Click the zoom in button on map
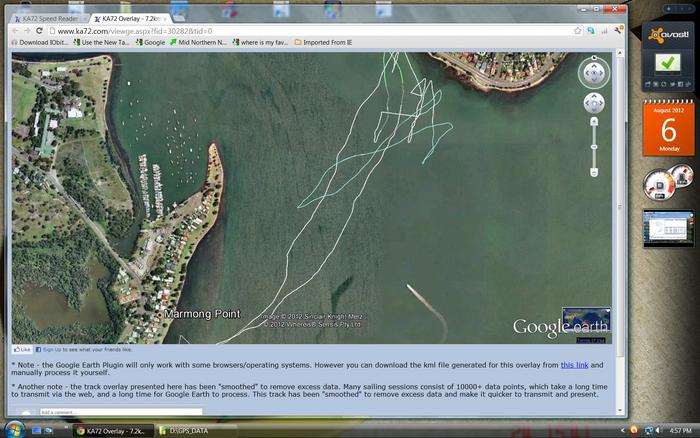This screenshot has height=438, width=700. [593, 121]
